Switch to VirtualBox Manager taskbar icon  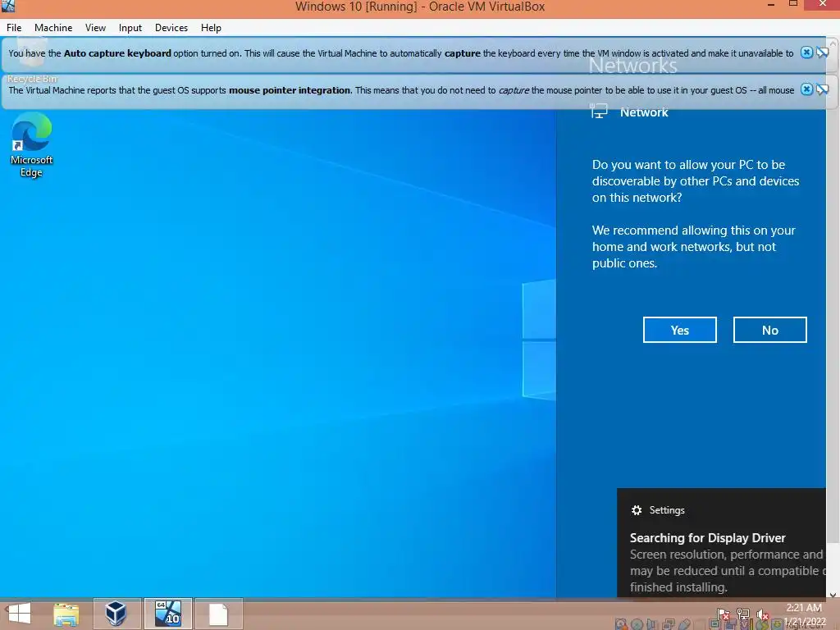coord(116,614)
